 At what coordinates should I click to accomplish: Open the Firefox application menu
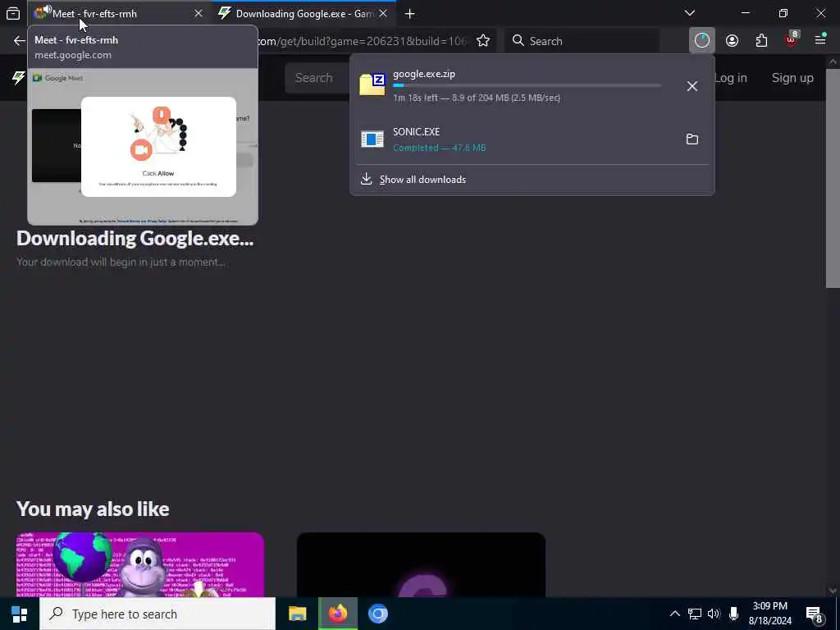[x=820, y=39]
